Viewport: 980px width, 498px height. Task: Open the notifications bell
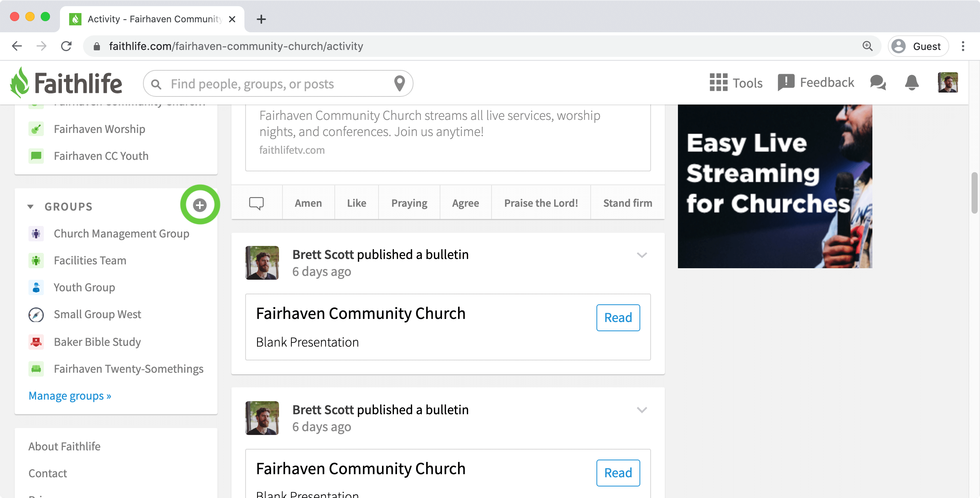pos(912,83)
